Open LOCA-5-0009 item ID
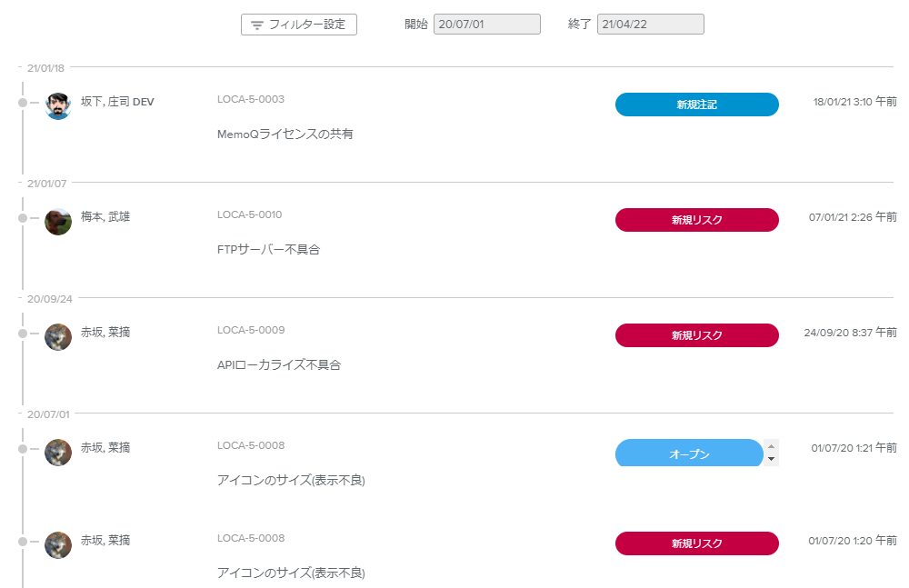Viewport: 909px width, 588px height. (x=251, y=330)
